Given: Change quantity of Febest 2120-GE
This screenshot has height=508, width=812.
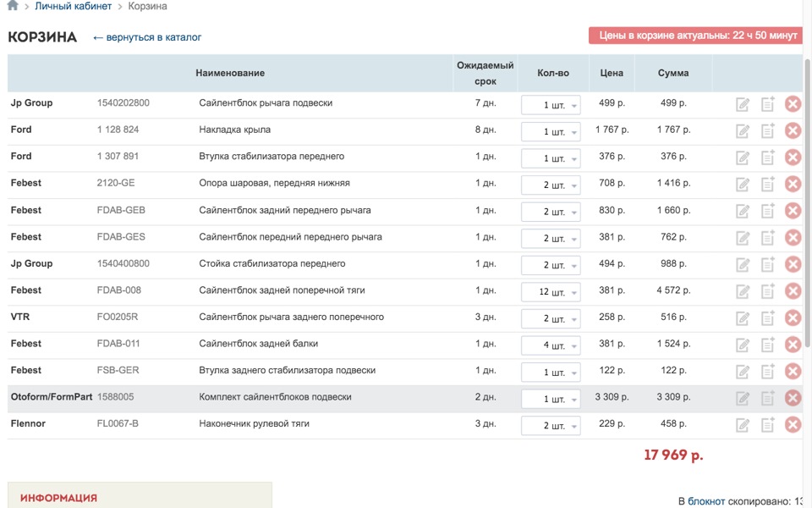Looking at the screenshot, I should coord(551,185).
